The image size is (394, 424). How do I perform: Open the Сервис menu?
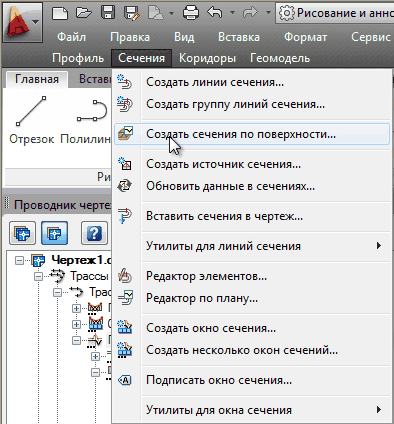(x=371, y=37)
